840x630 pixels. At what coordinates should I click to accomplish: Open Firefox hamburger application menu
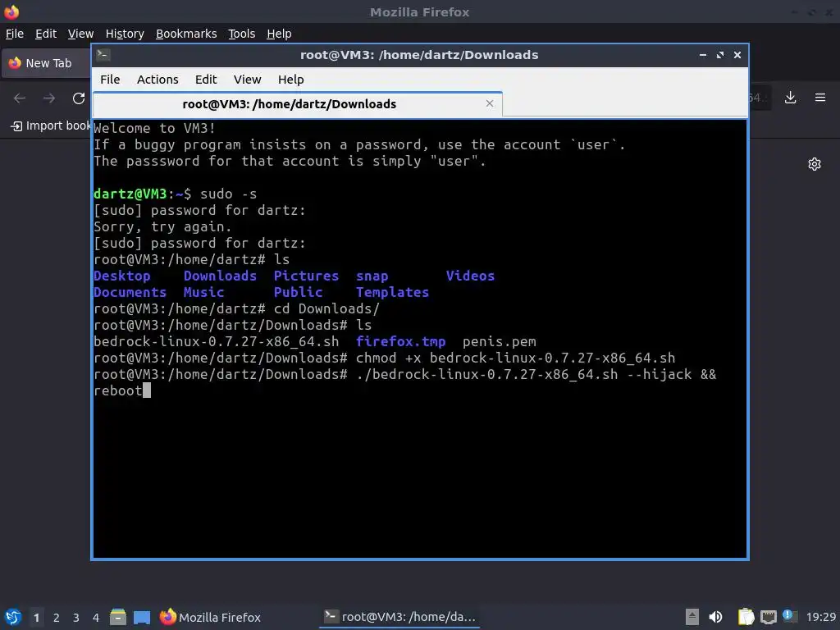click(x=820, y=98)
